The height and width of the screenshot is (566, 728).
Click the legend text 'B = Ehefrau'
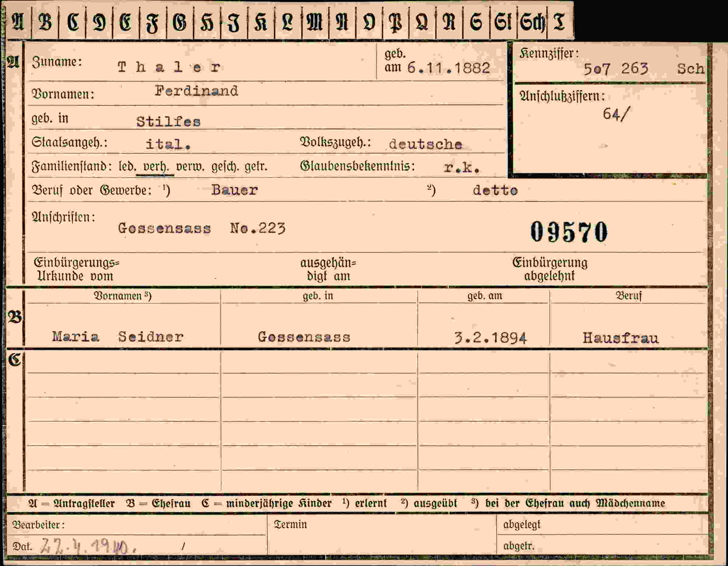pyautogui.click(x=159, y=503)
